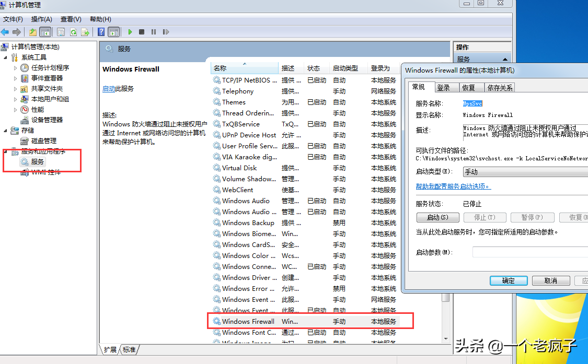
Task: Click the 启动 link for this service
Action: (109, 89)
